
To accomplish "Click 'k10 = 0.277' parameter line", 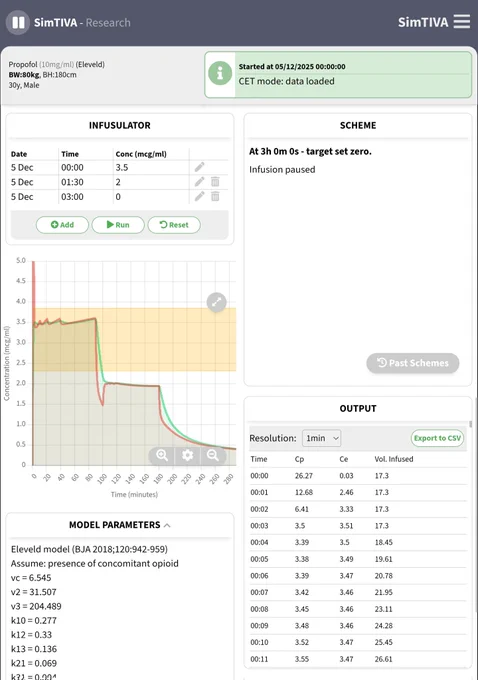I will tap(34, 621).
